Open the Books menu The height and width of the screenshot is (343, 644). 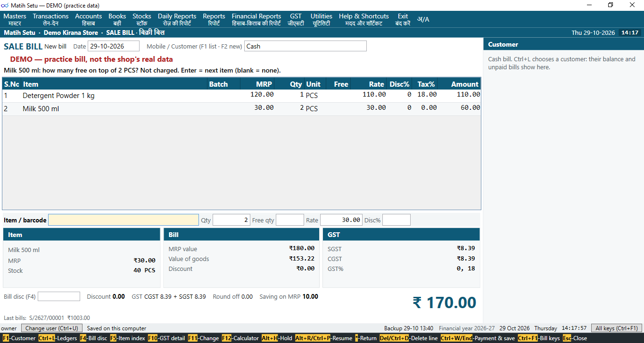117,19
